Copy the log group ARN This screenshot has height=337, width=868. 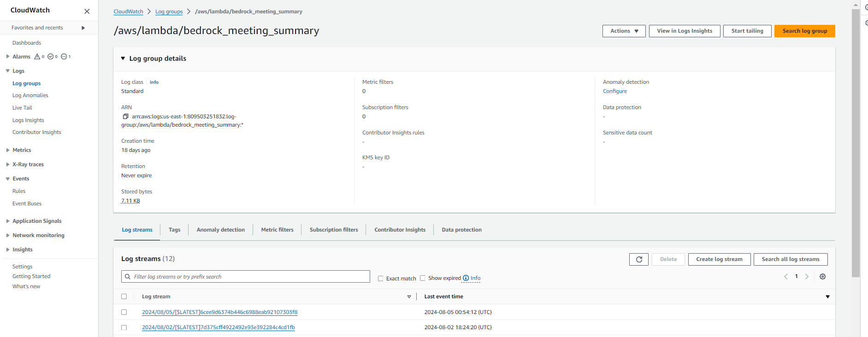pyautogui.click(x=125, y=116)
